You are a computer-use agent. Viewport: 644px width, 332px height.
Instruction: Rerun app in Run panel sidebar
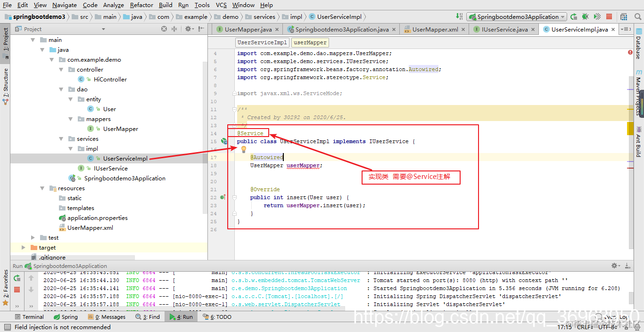17,278
